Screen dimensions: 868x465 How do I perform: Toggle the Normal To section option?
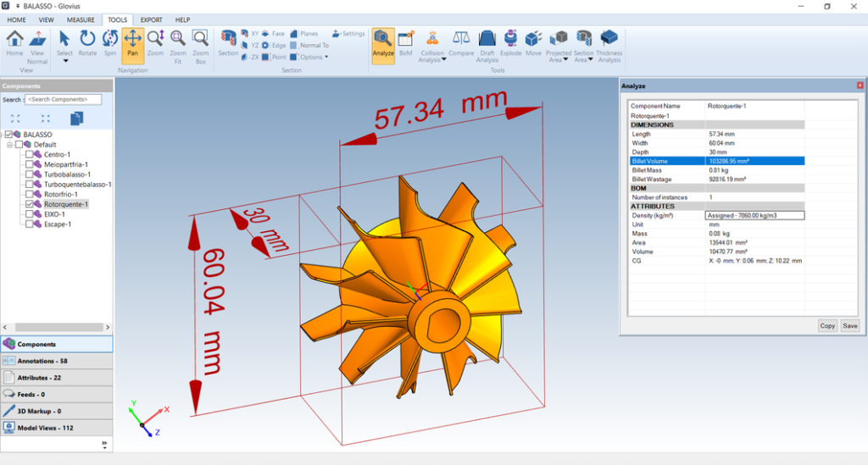[x=309, y=46]
